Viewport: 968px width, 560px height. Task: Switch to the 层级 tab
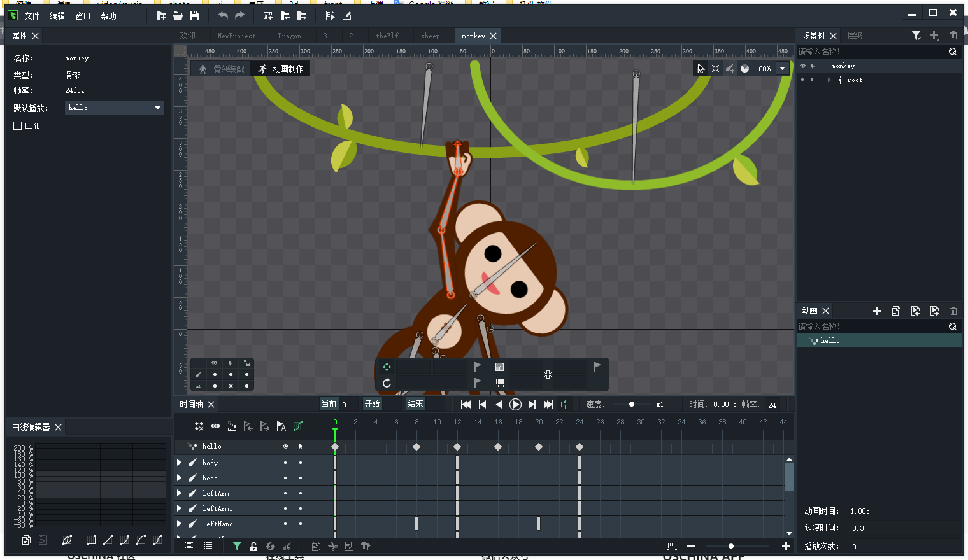855,36
